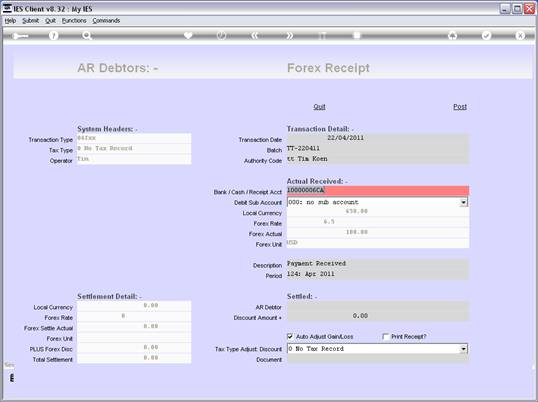This screenshot has width=538, height=402.
Task: Expand the Debit Sub Account dropdown
Action: [464, 202]
